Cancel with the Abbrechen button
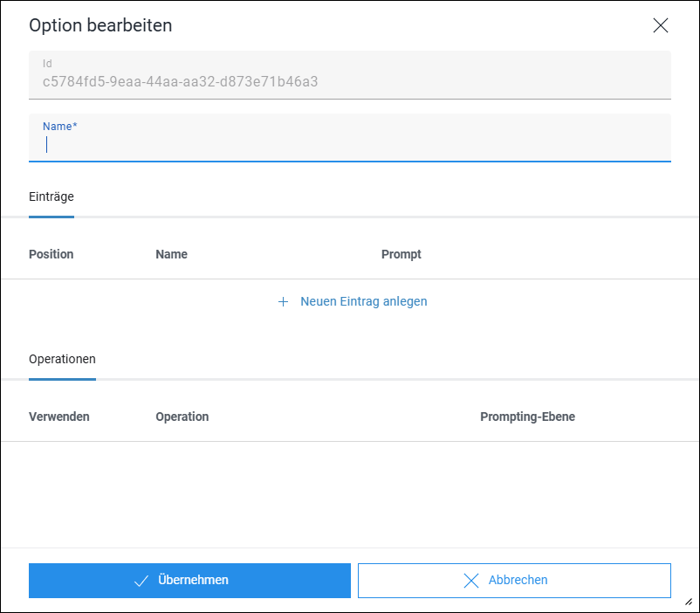This screenshot has width=700, height=613. pyautogui.click(x=514, y=581)
